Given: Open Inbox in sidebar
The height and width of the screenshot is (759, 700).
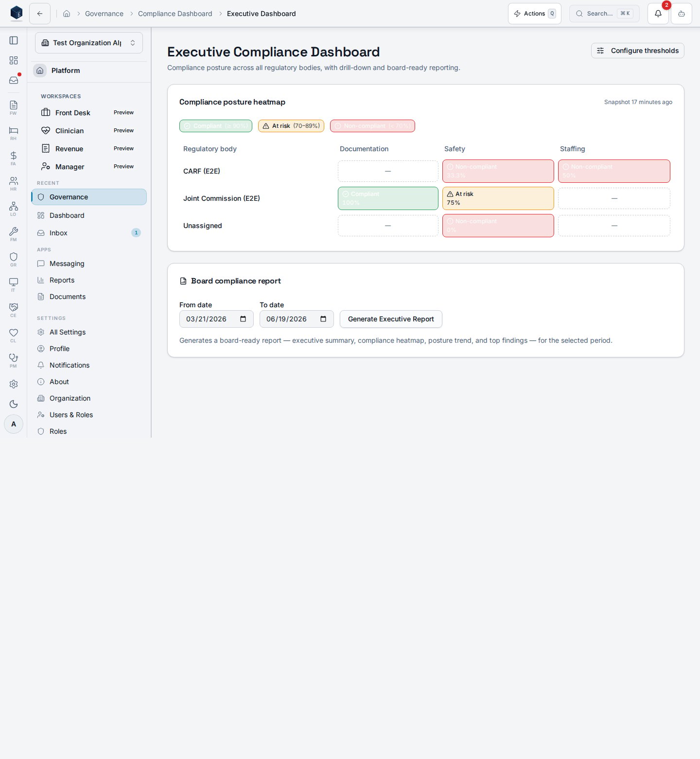Looking at the screenshot, I should pos(89,233).
